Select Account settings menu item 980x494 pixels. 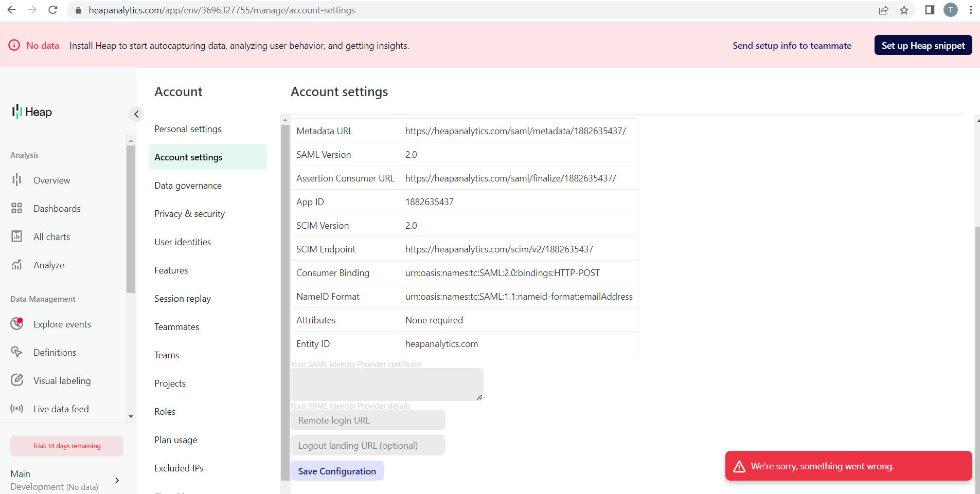pos(208,157)
